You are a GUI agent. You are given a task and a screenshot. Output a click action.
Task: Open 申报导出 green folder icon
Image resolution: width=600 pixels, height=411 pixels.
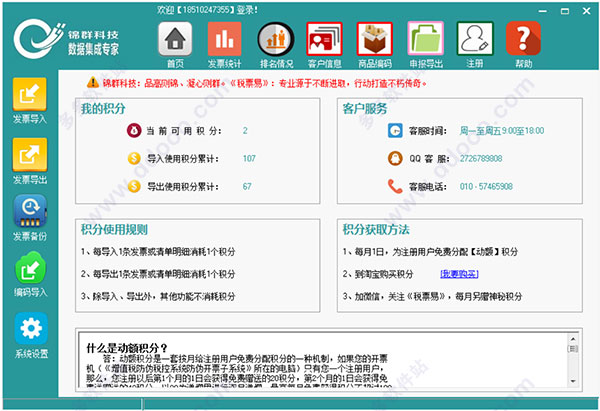[426, 39]
